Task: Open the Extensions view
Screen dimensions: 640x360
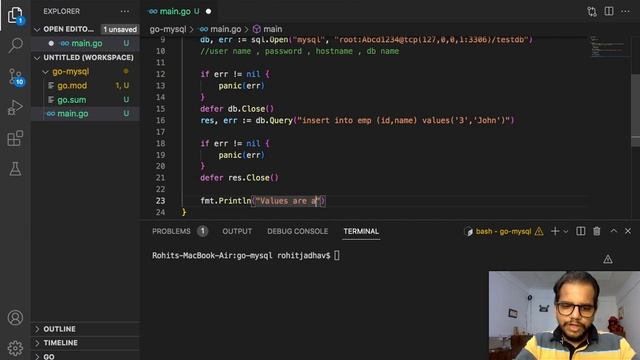Action: coord(15,138)
